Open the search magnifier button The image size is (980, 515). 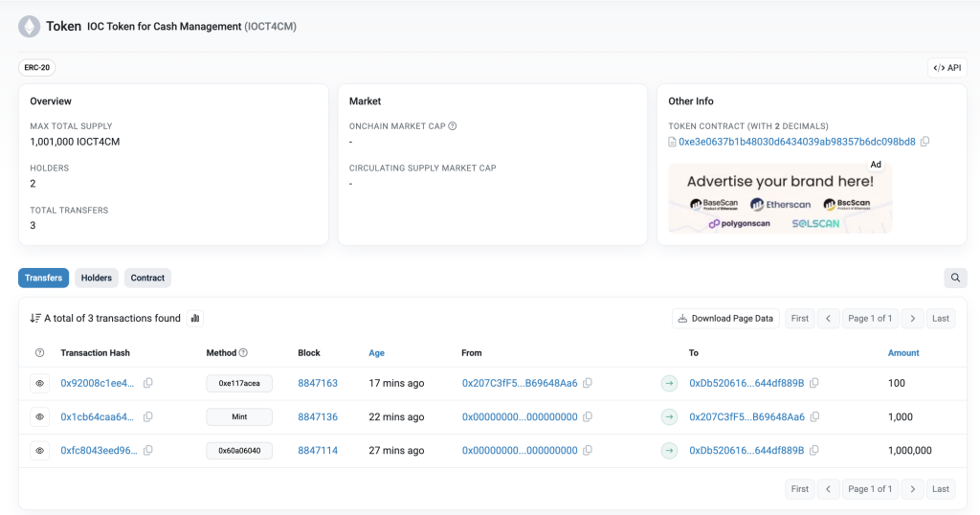(x=955, y=278)
